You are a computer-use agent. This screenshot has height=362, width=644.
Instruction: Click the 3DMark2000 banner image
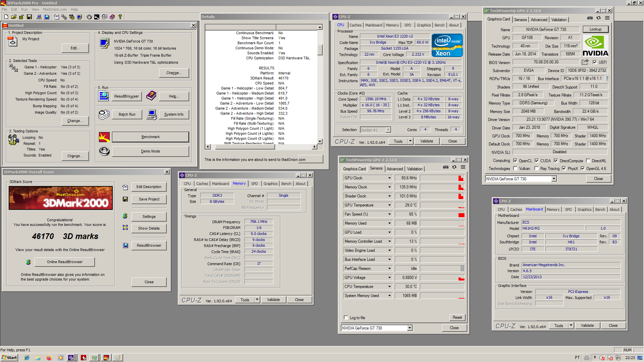61,198
